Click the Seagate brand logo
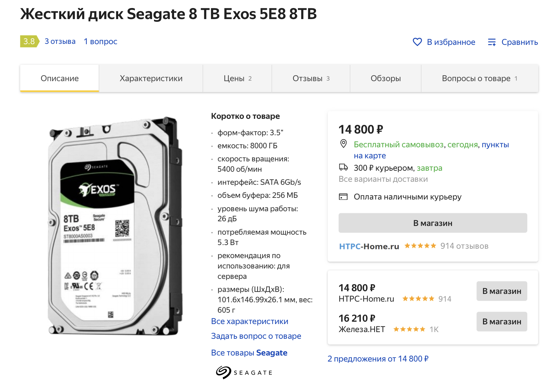 pos(244,372)
